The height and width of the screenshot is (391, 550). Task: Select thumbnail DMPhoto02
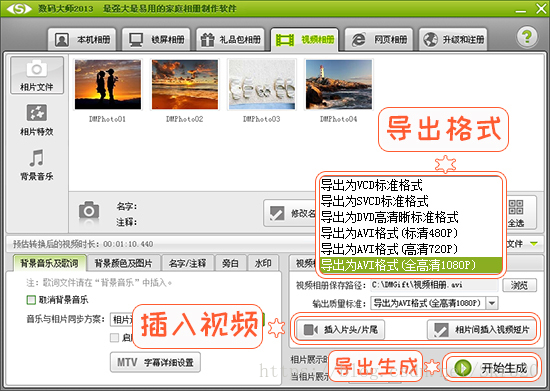[185, 85]
